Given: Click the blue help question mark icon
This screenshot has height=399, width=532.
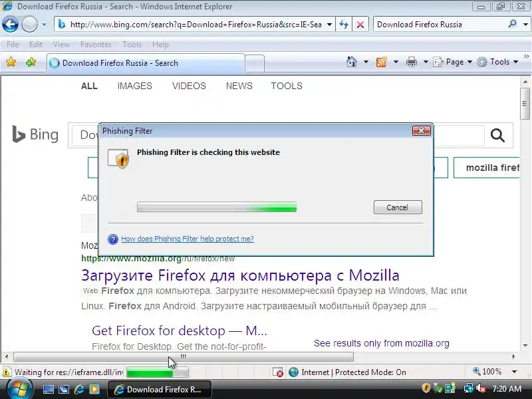Looking at the screenshot, I should click(113, 239).
